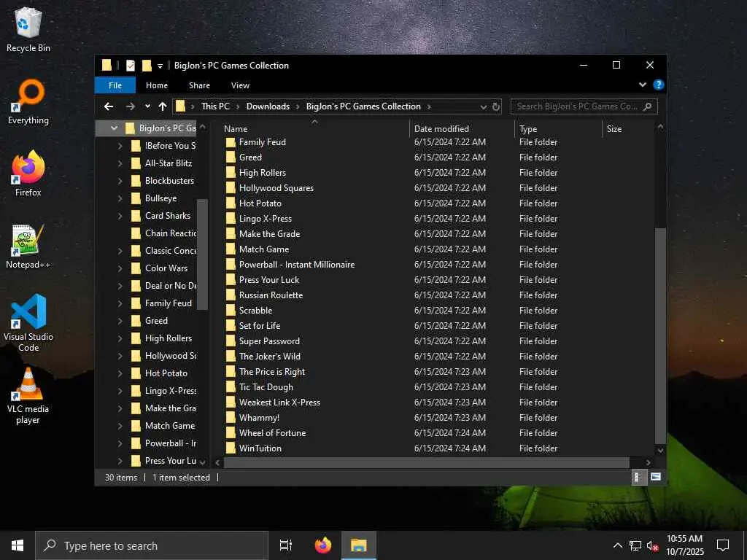747x560 pixels.
Task: Open Task View on the taskbar
Action: (286, 545)
